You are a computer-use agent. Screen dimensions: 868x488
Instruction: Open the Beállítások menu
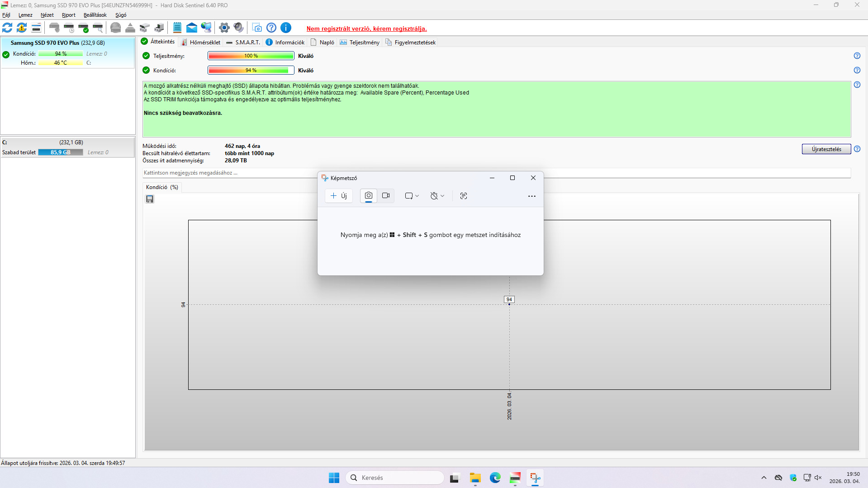point(95,15)
